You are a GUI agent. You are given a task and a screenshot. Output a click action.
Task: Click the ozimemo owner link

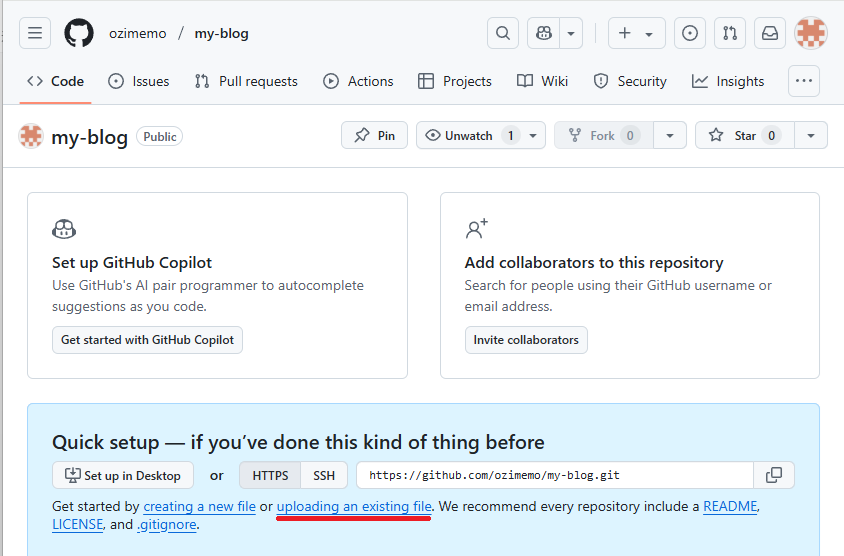tap(138, 33)
